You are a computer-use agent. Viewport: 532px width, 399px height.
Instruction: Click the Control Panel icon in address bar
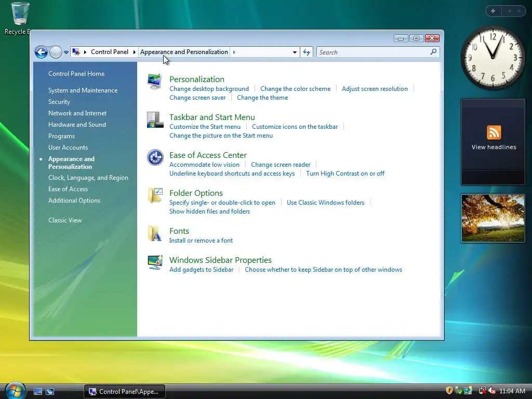(76, 52)
